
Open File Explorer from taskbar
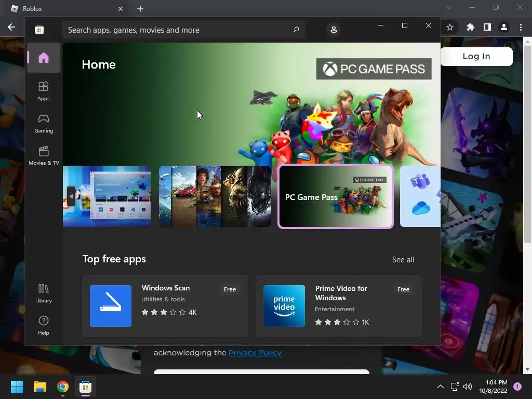click(39, 387)
